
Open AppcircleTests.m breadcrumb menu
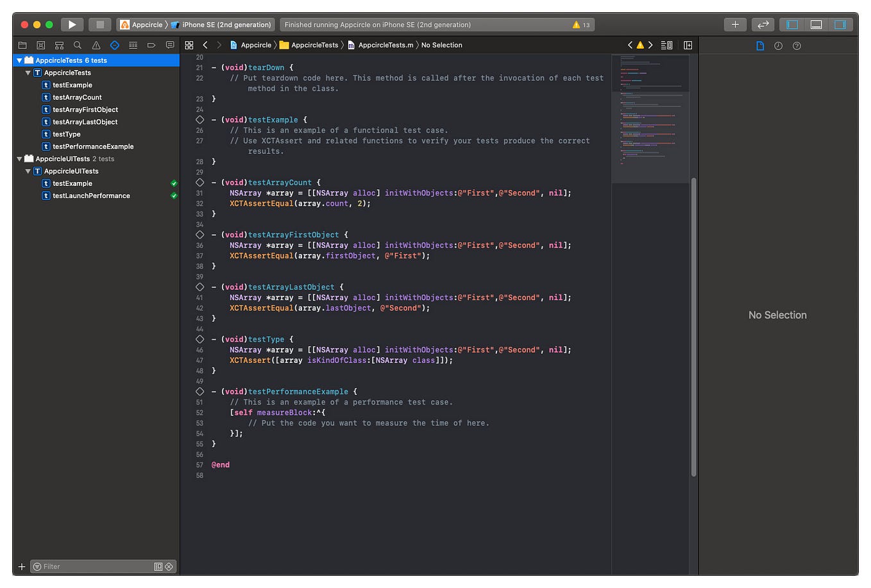385,45
